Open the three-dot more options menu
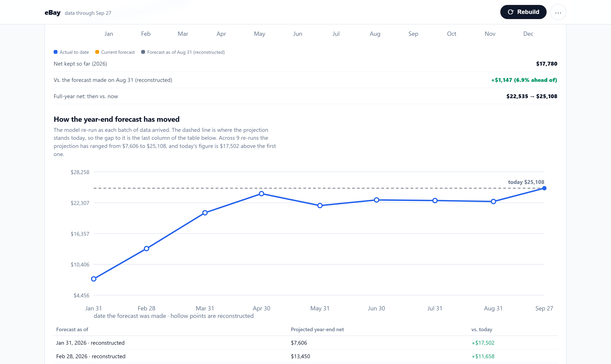This screenshot has height=364, width=611. pos(558,12)
